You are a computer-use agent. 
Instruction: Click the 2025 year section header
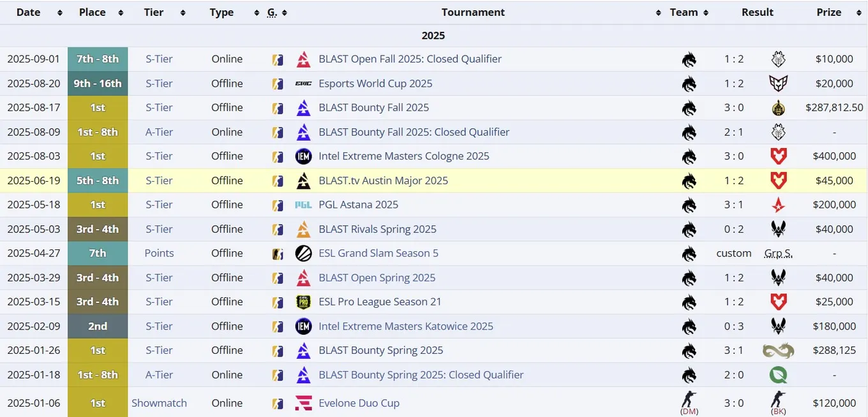click(x=433, y=36)
